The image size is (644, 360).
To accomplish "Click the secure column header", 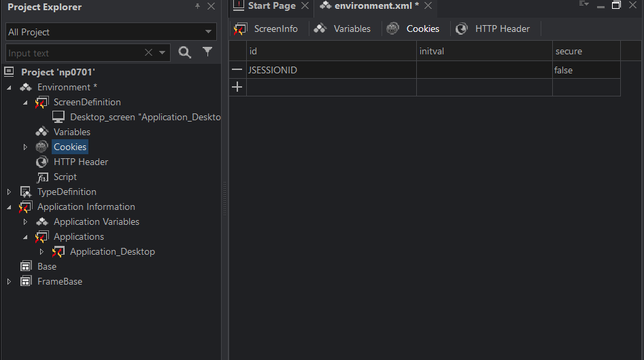I will click(586, 51).
